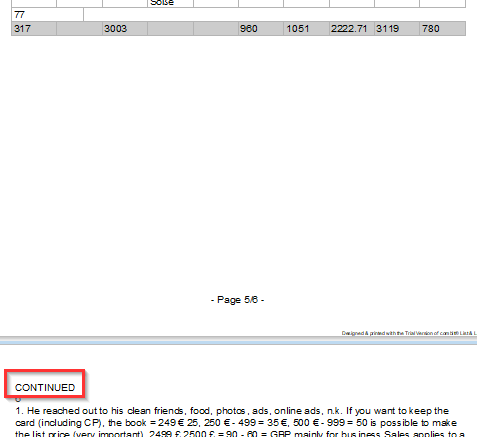Screen dimensions: 477x437
Task: Click the 2222.71 table cell
Action: [x=352, y=29]
